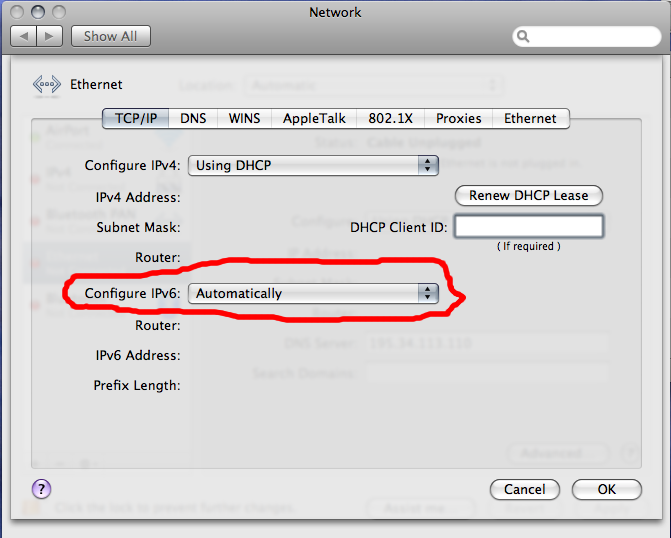The height and width of the screenshot is (538, 671).
Task: Click the Ethernet interface icon
Action: (x=47, y=85)
